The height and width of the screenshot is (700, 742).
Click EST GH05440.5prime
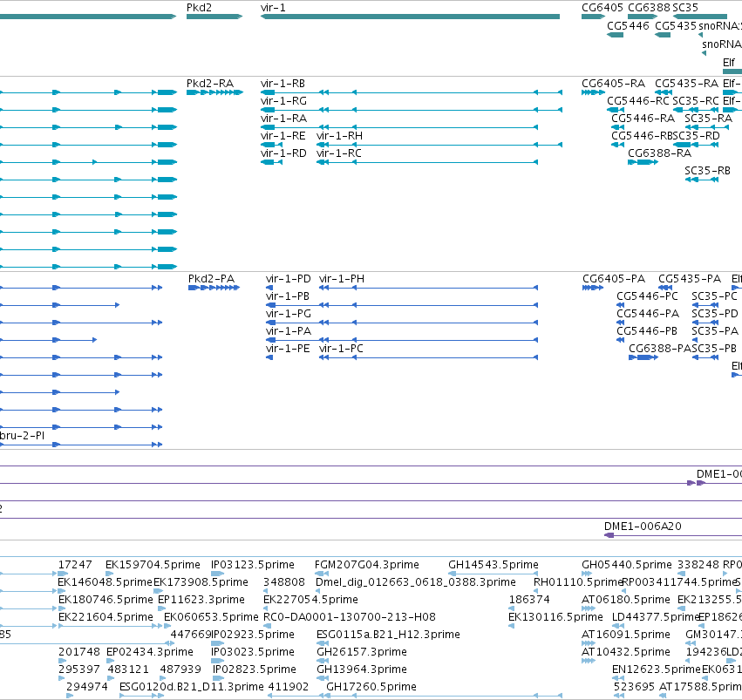click(627, 565)
